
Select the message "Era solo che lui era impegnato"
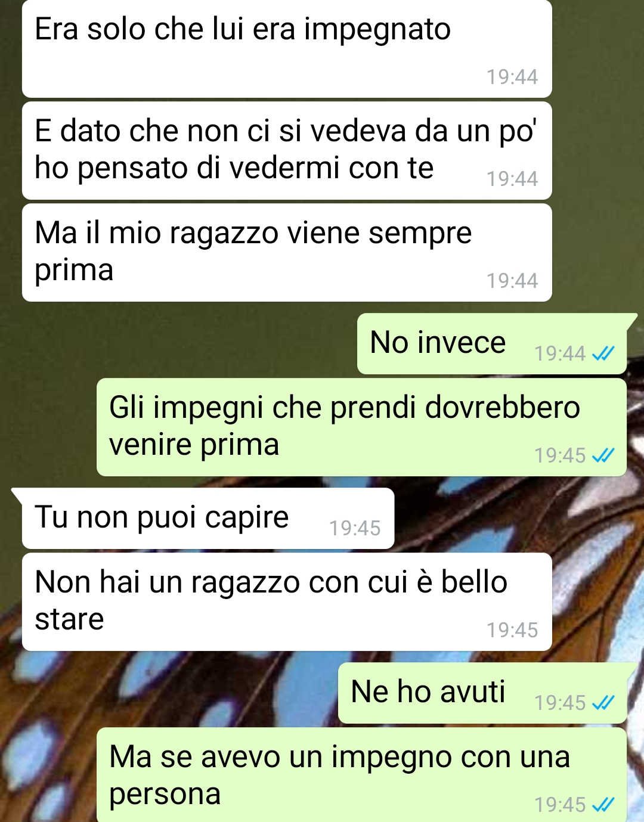point(287,49)
